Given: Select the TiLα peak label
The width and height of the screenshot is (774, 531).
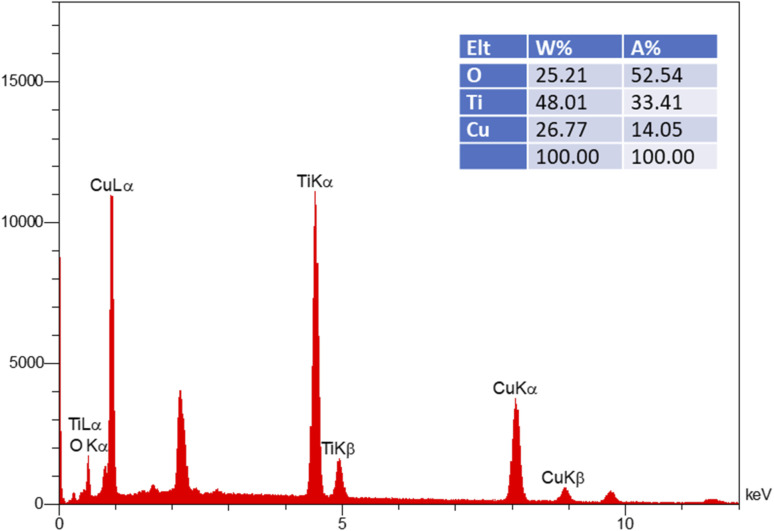Looking at the screenshot, I should (84, 424).
